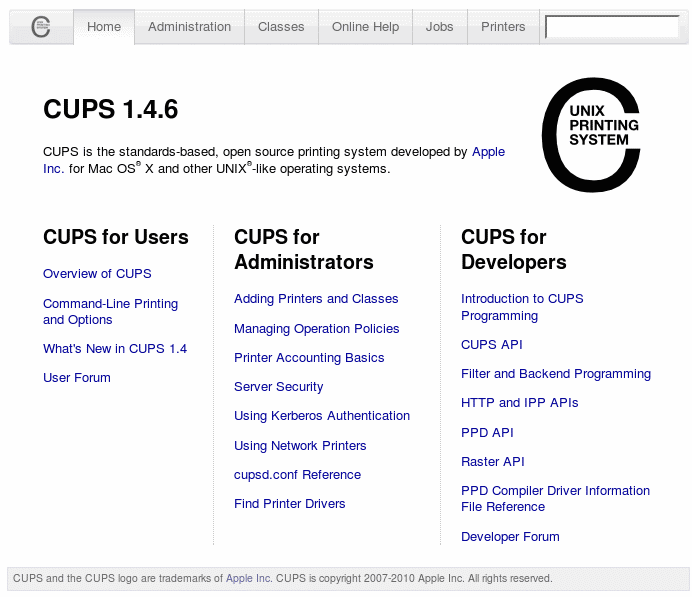View What's New in CUPS 1.4
Screen dimensions: 692x597
115,349
